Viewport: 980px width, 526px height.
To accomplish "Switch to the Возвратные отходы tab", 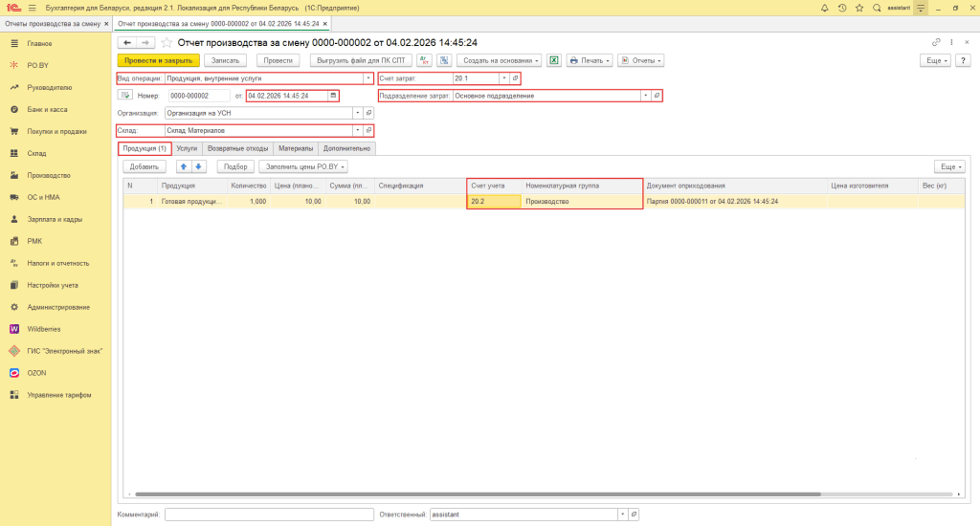I will (237, 148).
